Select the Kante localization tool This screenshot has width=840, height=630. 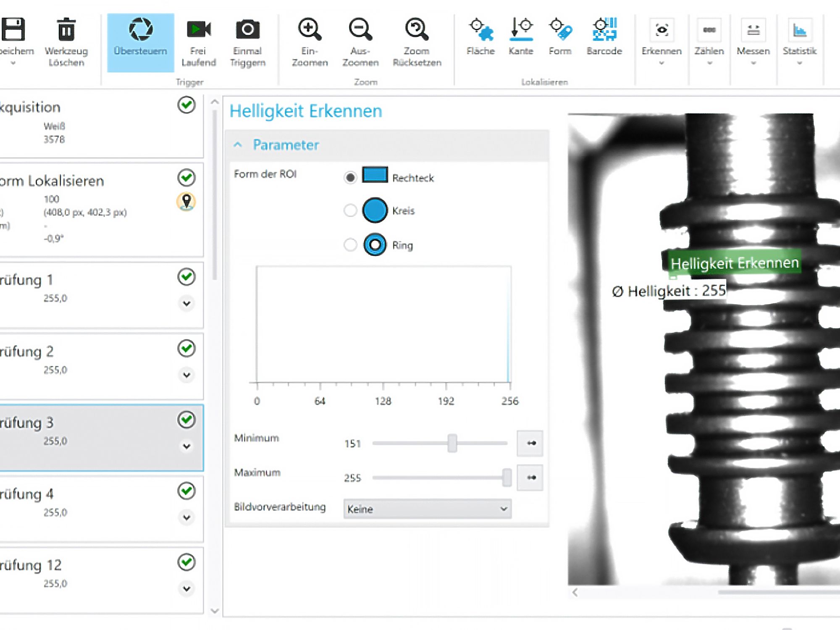click(x=521, y=37)
